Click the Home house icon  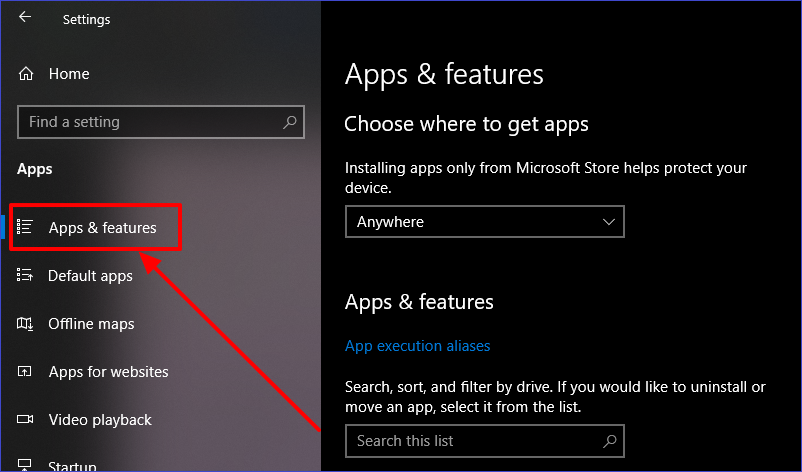coord(26,74)
